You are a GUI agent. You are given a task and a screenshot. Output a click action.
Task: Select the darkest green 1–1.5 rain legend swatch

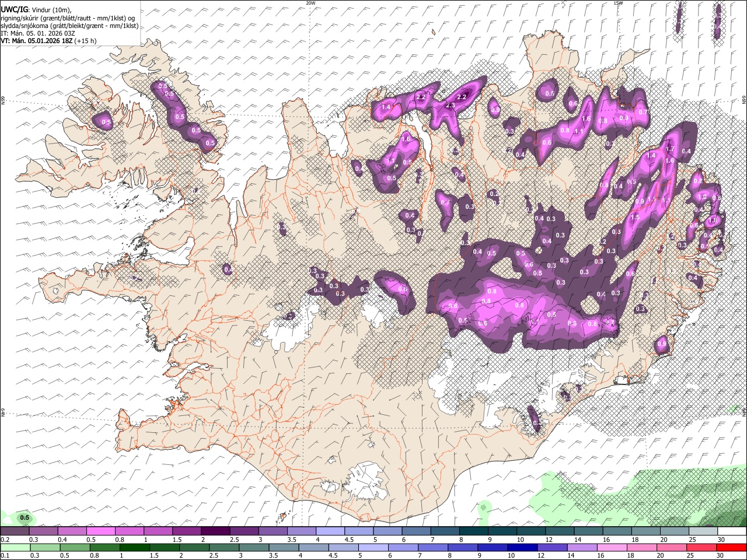pos(134,547)
